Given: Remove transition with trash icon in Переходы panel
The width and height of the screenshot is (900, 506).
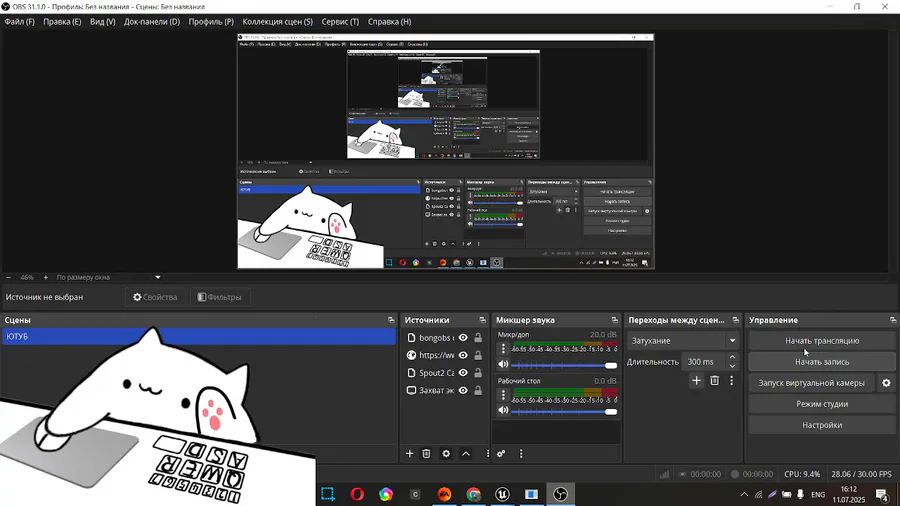Looking at the screenshot, I should pos(715,380).
